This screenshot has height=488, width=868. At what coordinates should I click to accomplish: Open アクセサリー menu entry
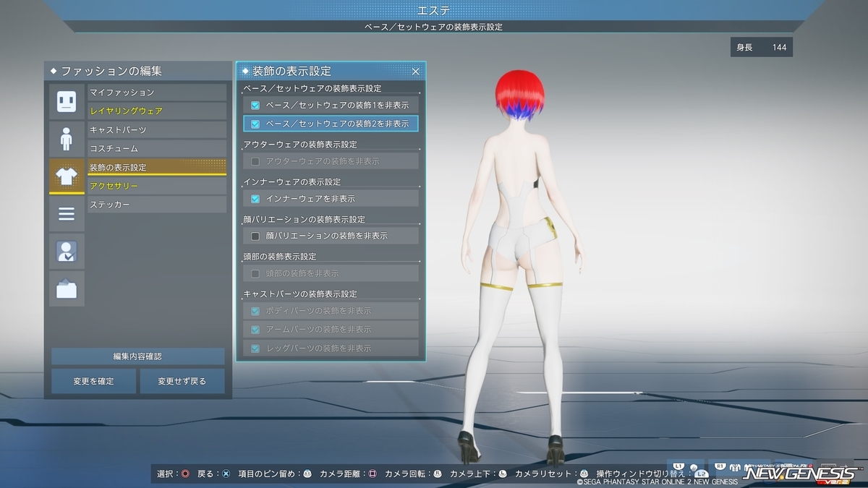click(x=157, y=186)
